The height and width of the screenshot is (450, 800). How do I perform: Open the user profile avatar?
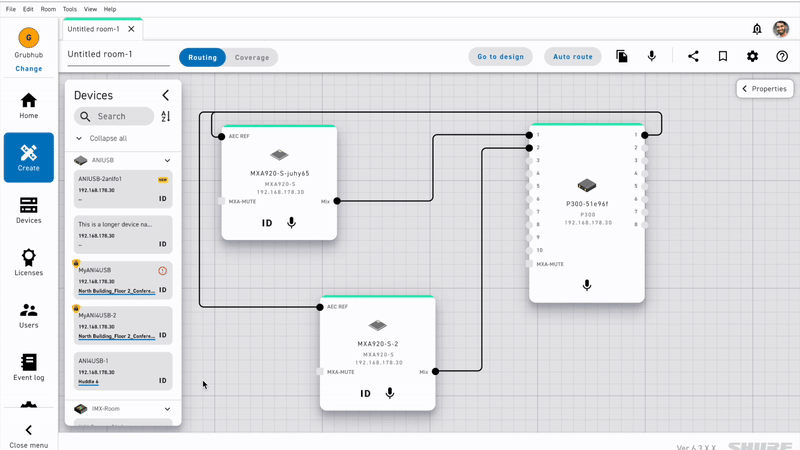[781, 29]
